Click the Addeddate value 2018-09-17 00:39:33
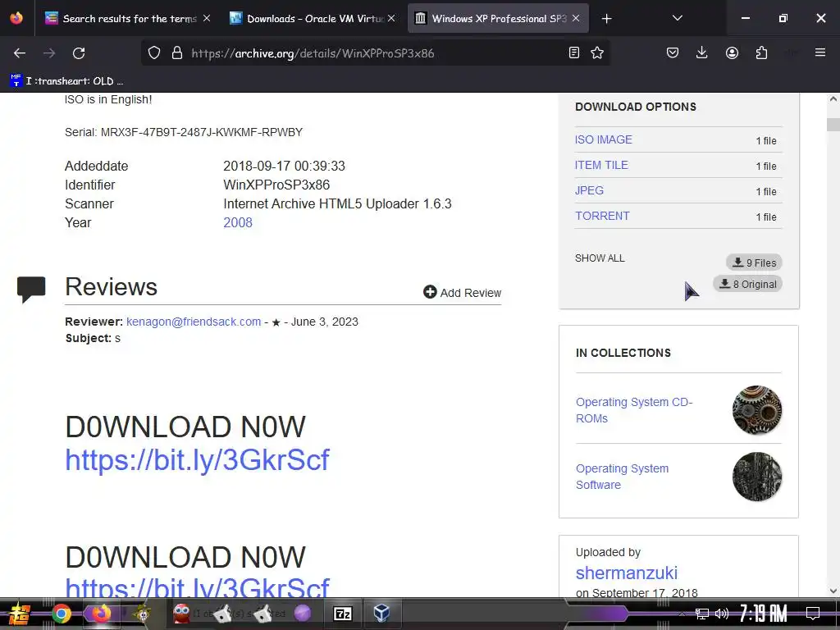Viewport: 840px width, 630px height. (x=284, y=166)
